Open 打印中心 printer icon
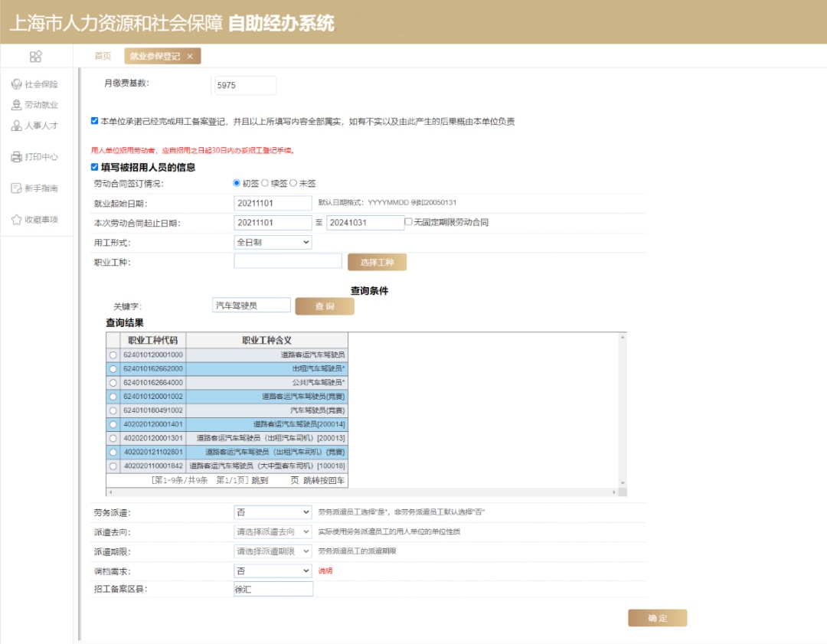 coord(16,157)
